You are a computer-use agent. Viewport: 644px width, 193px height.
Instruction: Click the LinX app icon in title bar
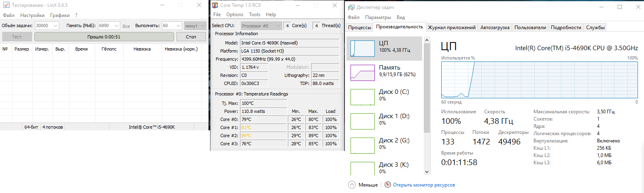pos(6,5)
